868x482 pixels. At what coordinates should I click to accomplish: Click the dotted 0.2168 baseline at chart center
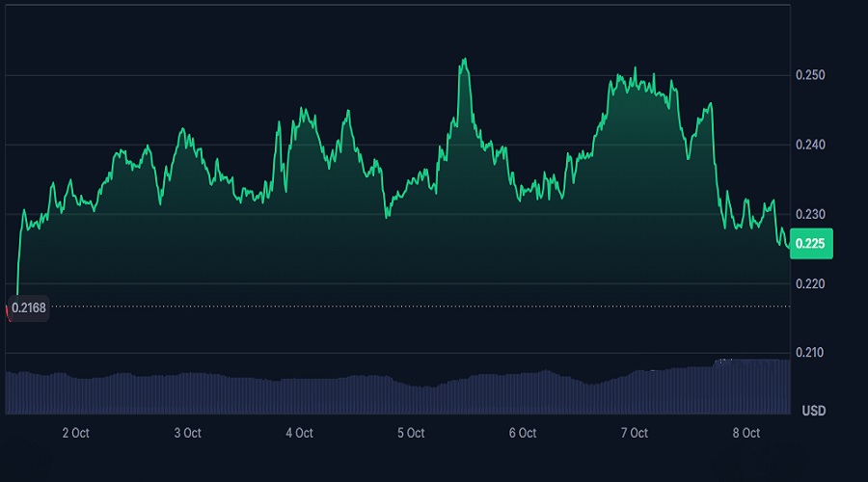[x=405, y=307]
